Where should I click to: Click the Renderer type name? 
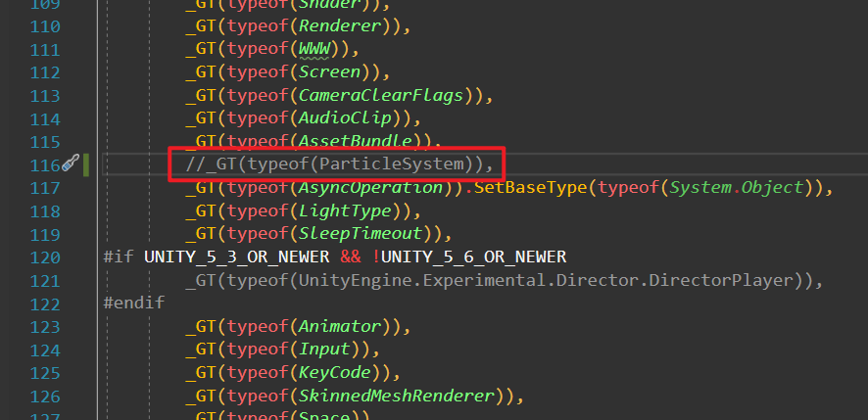pos(340,26)
